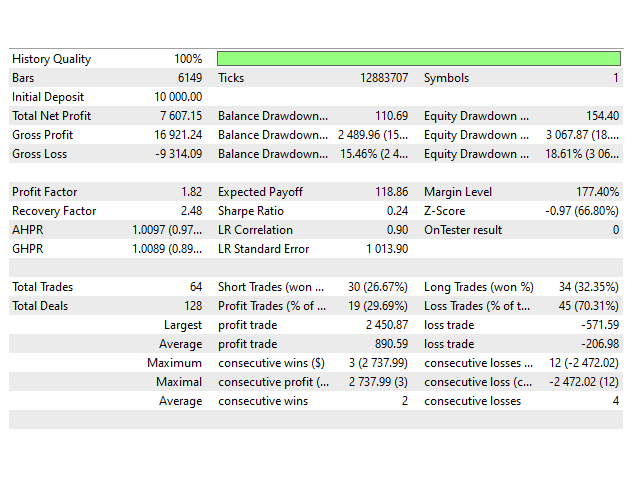Viewport: 640px width, 480px height.
Task: Click the Total Net Profit value 7 607.15
Action: [x=181, y=116]
